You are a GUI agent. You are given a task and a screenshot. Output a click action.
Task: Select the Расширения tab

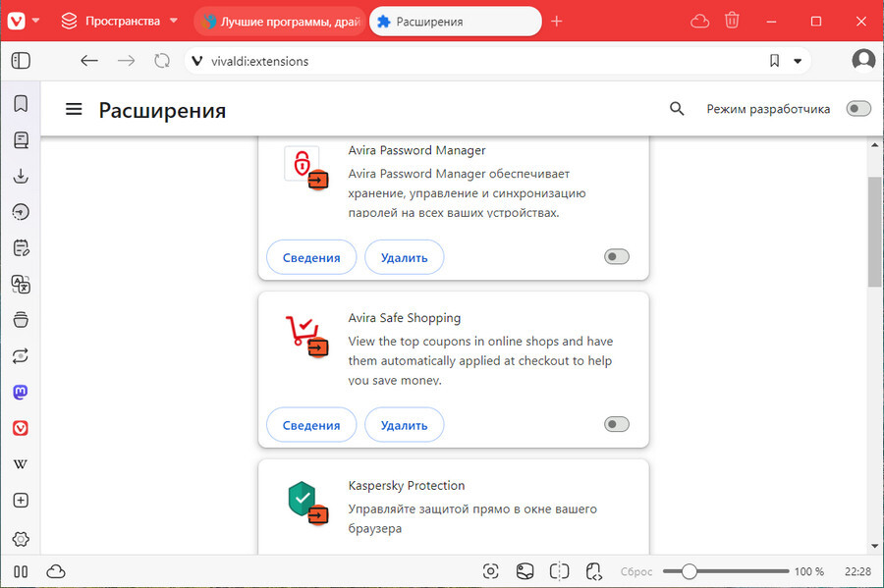[456, 22]
